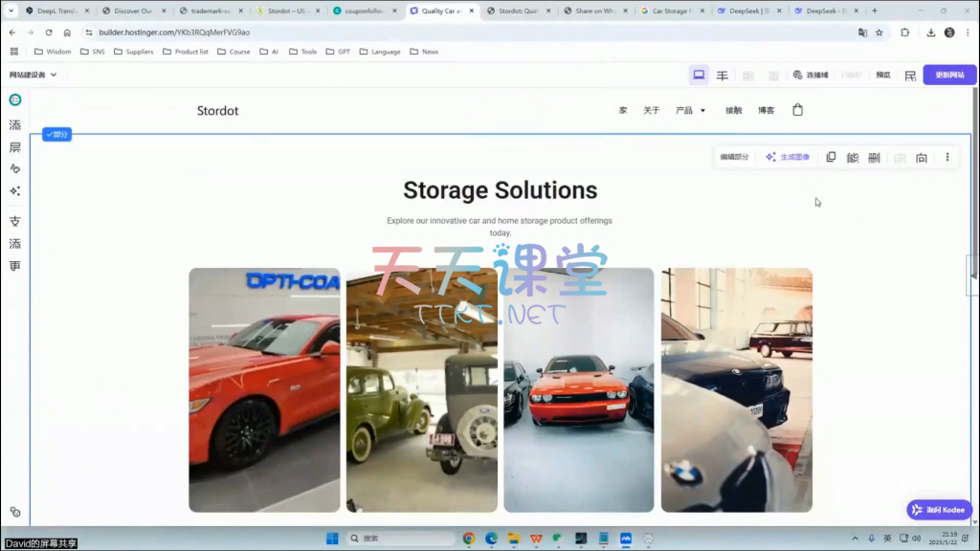The image size is (980, 551).
Task: Click the green Hostinger logo icon in sidebar
Action: coord(14,99)
